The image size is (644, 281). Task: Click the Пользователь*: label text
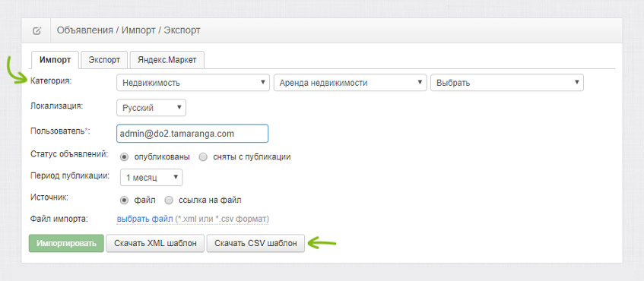pyautogui.click(x=60, y=131)
